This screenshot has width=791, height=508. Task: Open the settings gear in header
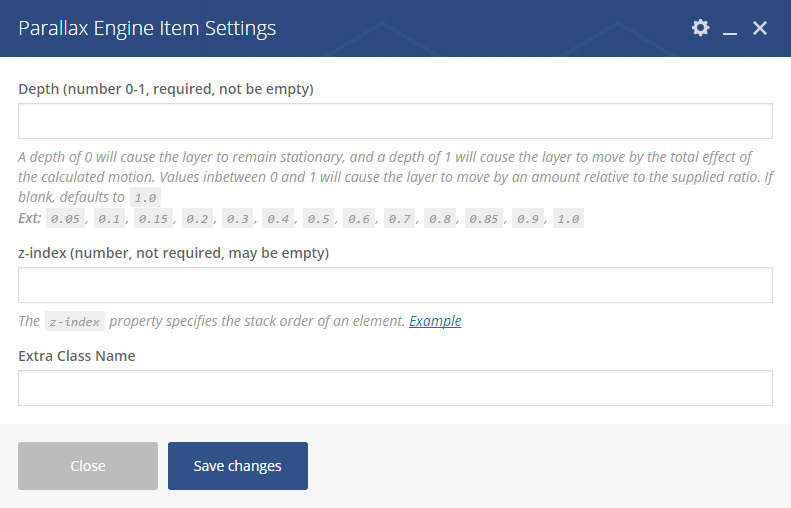pyautogui.click(x=700, y=28)
